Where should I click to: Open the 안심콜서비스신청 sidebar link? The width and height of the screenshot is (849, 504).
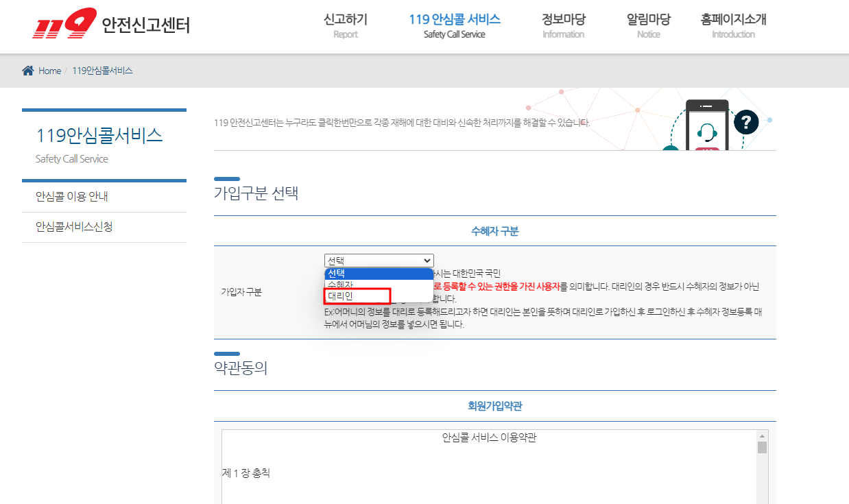coord(74,227)
